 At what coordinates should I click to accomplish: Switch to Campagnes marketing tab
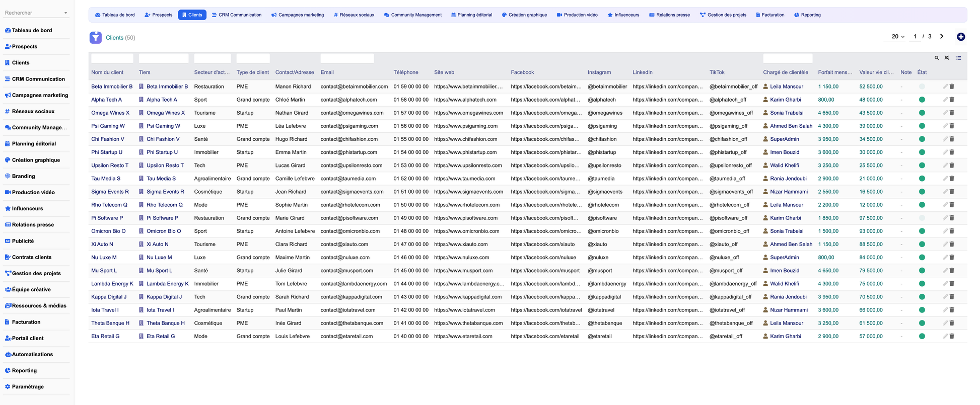pyautogui.click(x=298, y=15)
